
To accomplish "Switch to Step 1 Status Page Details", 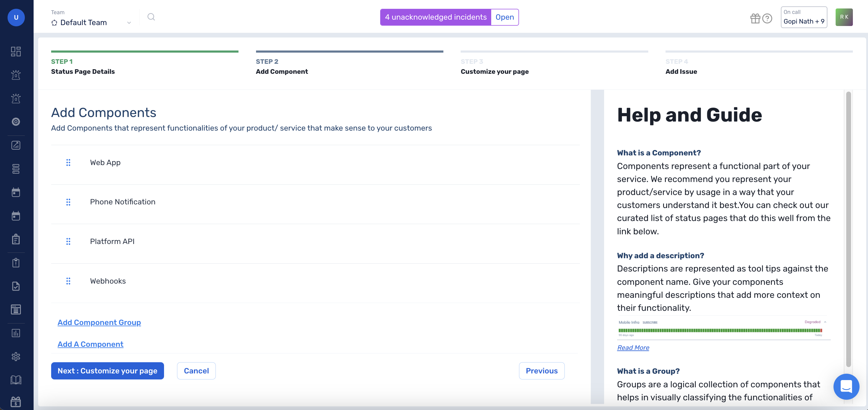I will point(83,71).
